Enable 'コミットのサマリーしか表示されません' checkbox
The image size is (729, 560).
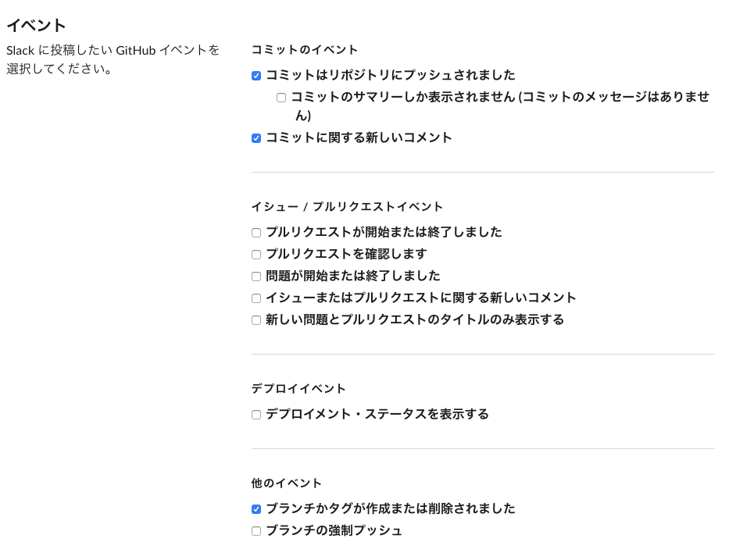click(281, 98)
